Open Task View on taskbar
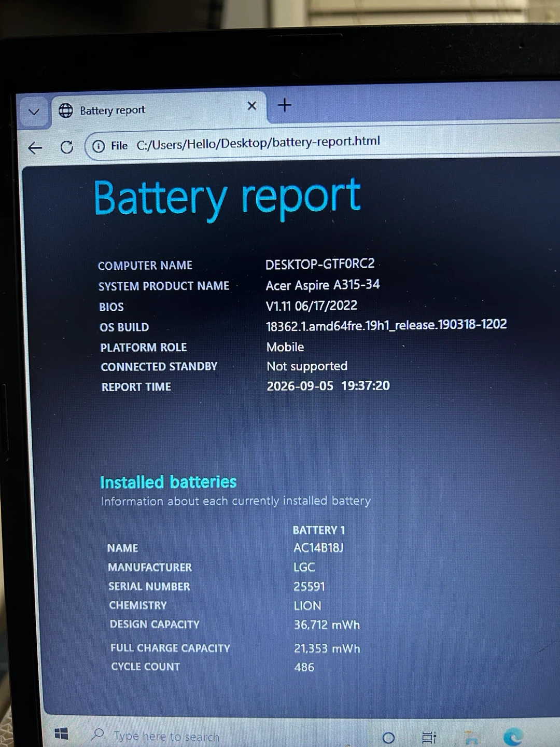This screenshot has height=747, width=560. [x=429, y=737]
